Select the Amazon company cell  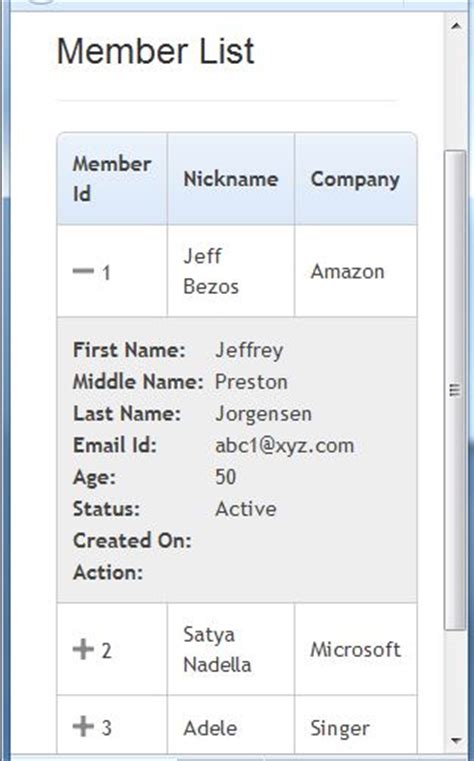pyautogui.click(x=356, y=271)
